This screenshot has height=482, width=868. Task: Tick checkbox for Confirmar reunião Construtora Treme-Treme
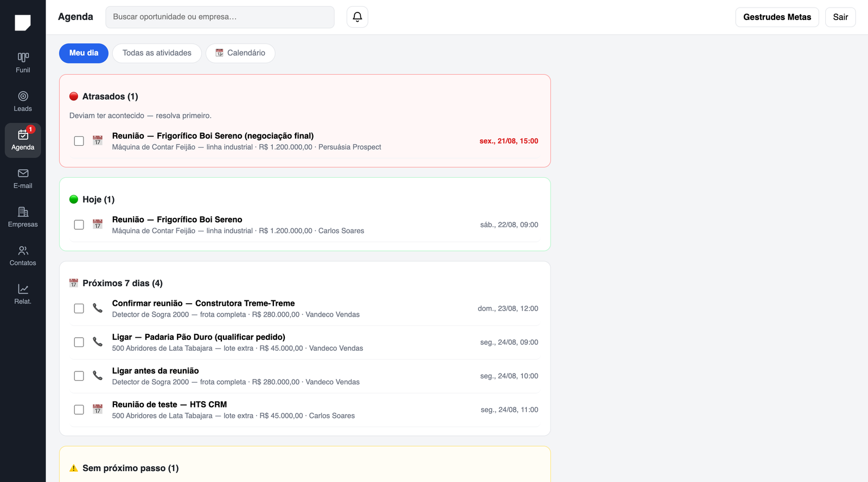coord(79,309)
